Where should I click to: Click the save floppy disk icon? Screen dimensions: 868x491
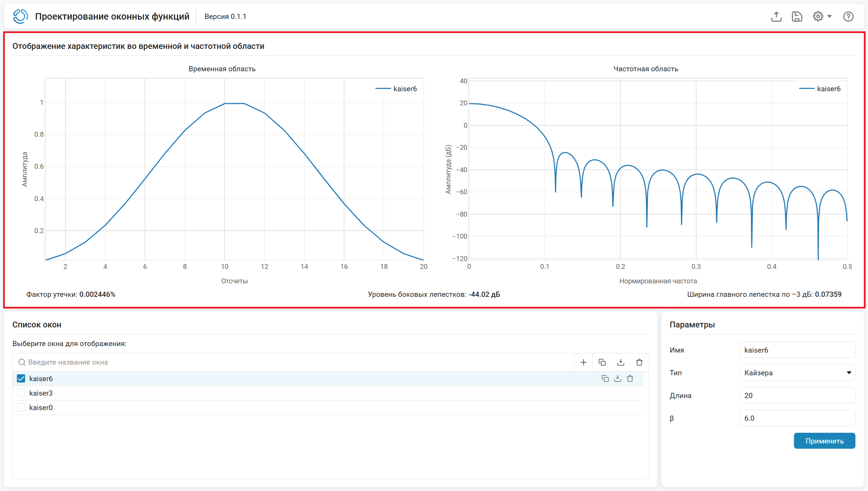coord(797,17)
